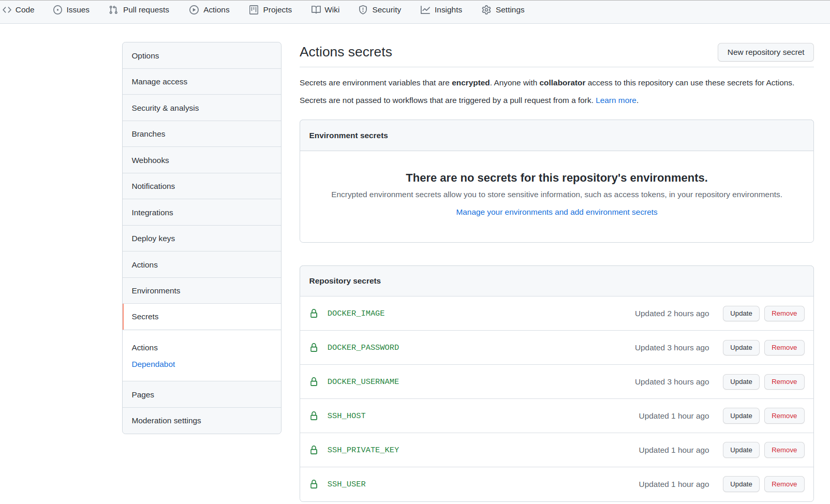The image size is (830, 504).
Task: Click the Actions play icon in top navigation
Action: pyautogui.click(x=194, y=10)
